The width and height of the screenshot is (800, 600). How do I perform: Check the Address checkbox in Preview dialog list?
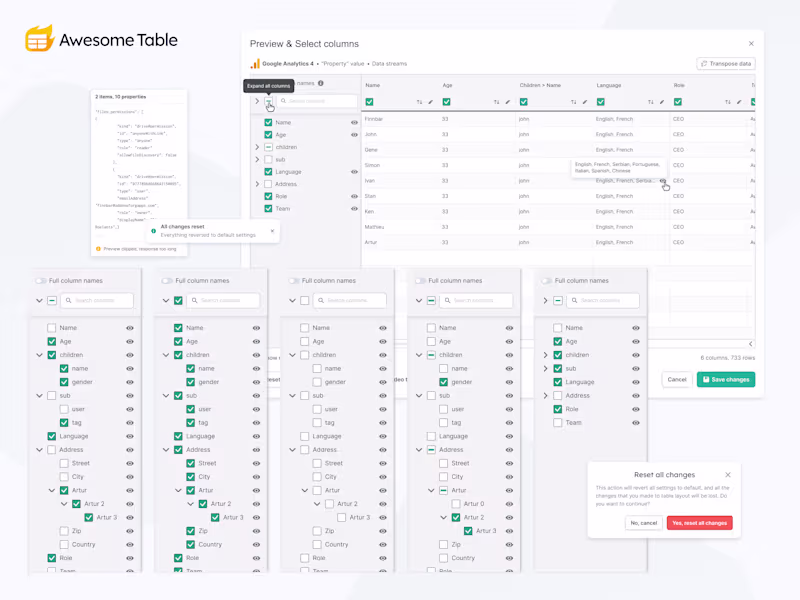click(x=268, y=184)
